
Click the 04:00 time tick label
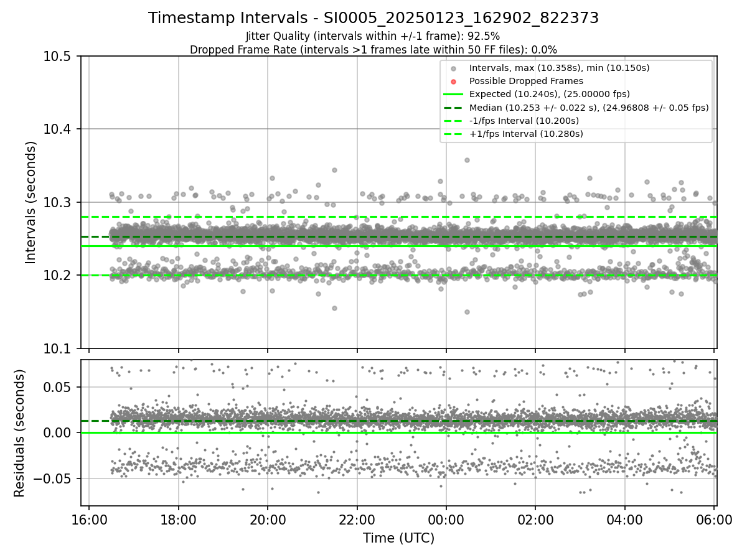[625, 520]
